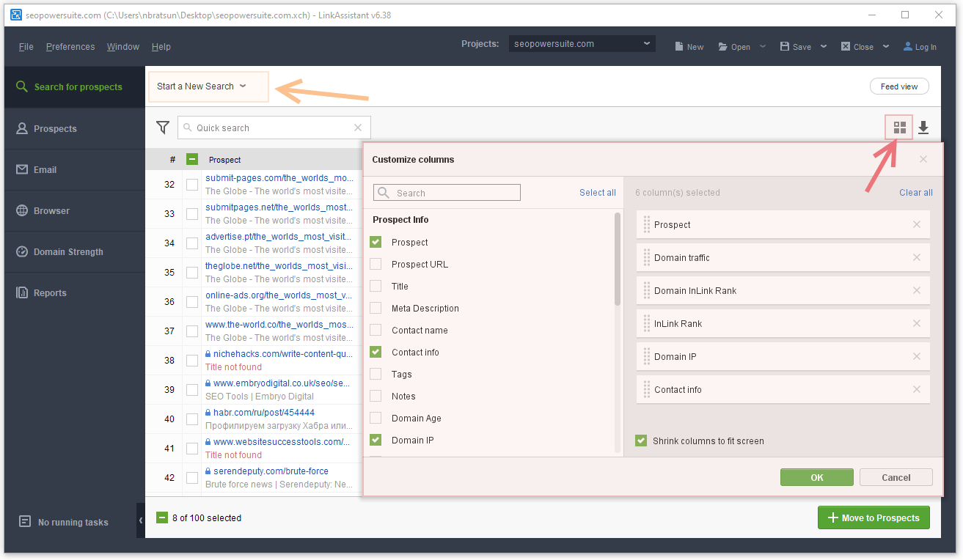Open the customize columns grid icon
Screen dimensions: 963x560
899,128
